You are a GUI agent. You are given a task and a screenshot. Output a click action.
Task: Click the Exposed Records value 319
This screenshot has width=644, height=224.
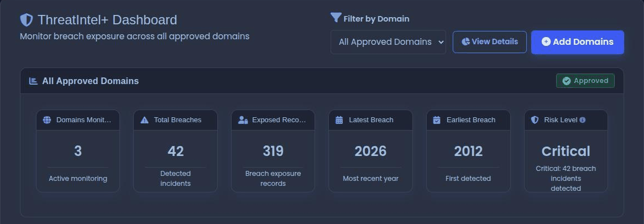(273, 151)
